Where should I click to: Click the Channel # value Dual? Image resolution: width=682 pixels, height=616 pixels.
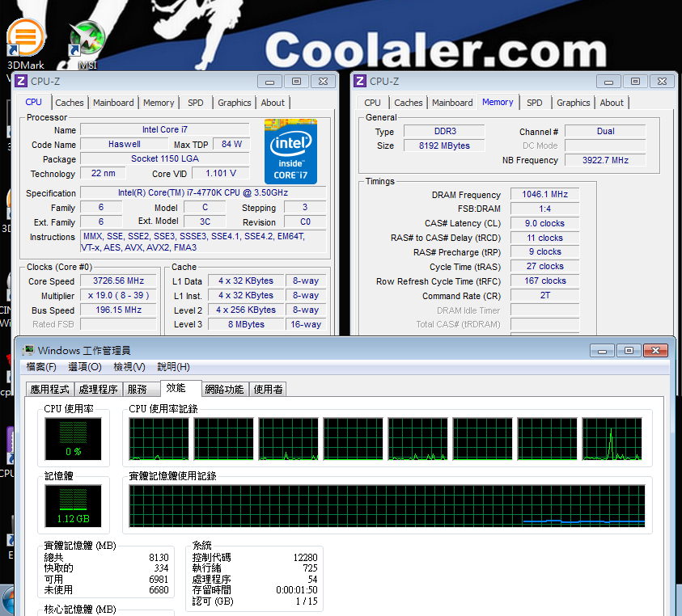point(605,131)
